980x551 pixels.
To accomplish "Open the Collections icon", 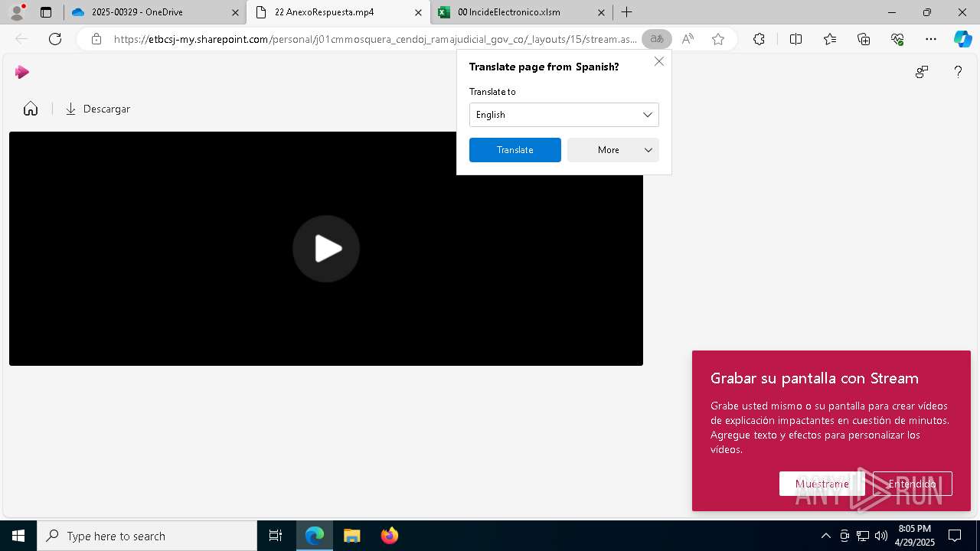I will 864,39.
